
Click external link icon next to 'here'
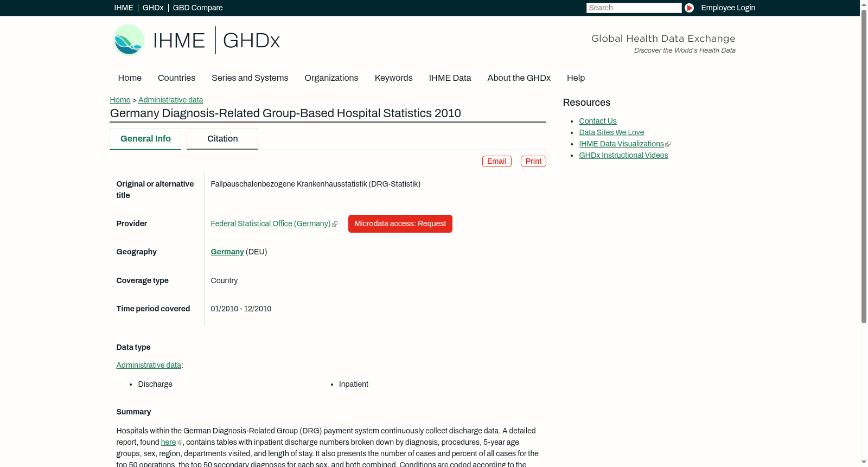(180, 443)
